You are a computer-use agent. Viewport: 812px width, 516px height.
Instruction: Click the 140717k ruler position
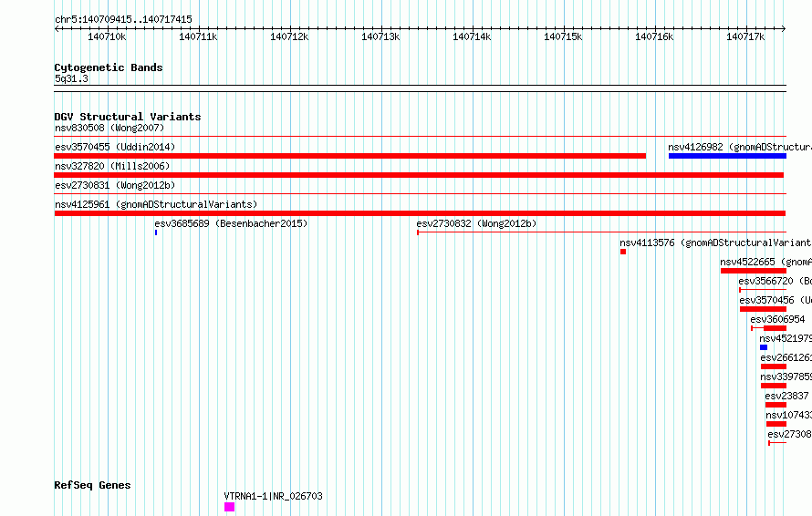pos(745,36)
